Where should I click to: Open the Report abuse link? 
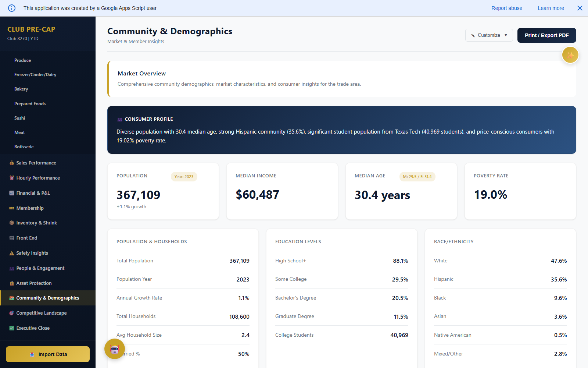tap(507, 8)
